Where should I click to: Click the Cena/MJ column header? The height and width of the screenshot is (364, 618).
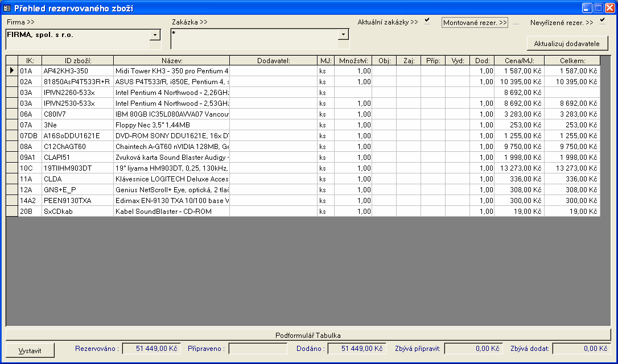tap(519, 60)
